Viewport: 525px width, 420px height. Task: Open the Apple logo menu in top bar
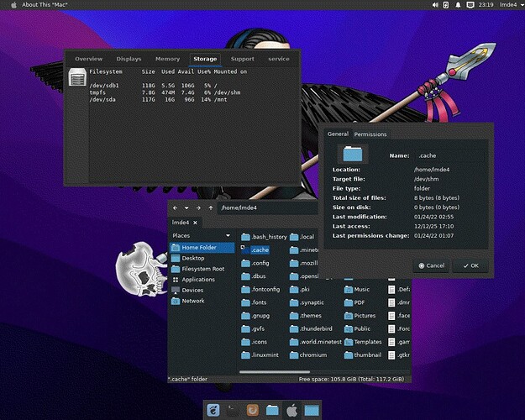point(13,5)
